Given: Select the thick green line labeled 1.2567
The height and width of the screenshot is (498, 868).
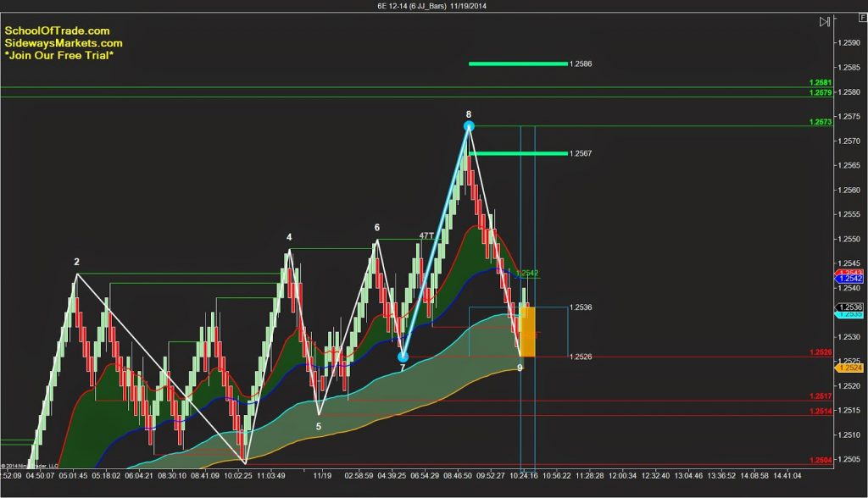Looking at the screenshot, I should point(518,153).
